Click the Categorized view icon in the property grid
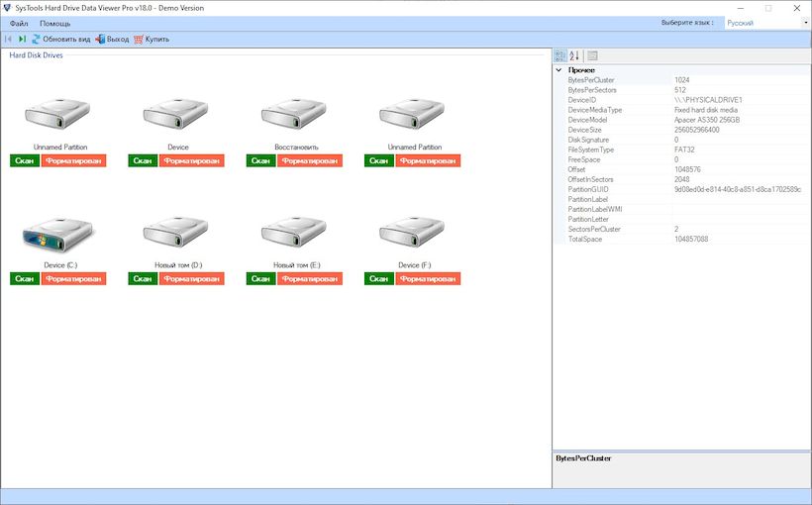Viewport: 812px width, 505px height. [560, 55]
